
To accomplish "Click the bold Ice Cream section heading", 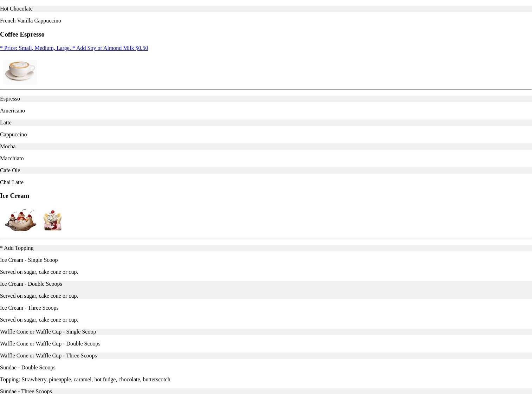I will coord(14,195).
